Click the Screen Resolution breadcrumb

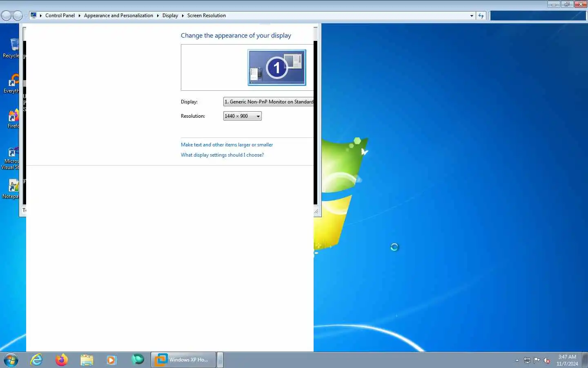[207, 16]
